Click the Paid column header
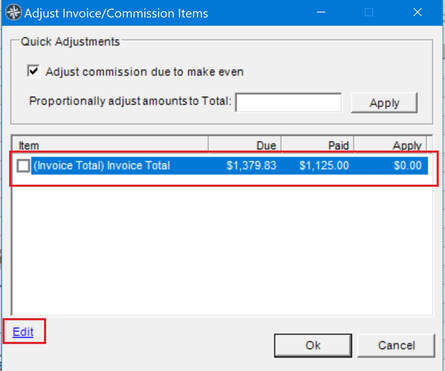Image resolution: width=445 pixels, height=371 pixels. point(318,145)
